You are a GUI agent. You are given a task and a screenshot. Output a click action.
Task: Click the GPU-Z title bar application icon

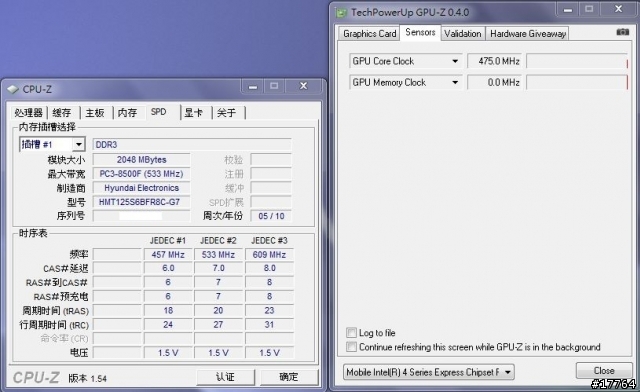[x=341, y=13]
